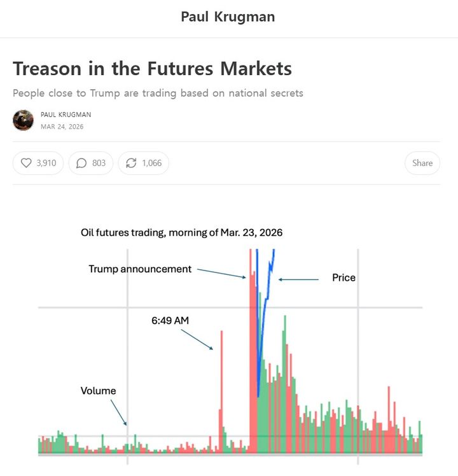Click the Price label on the chart
458x476 pixels.
click(343, 277)
